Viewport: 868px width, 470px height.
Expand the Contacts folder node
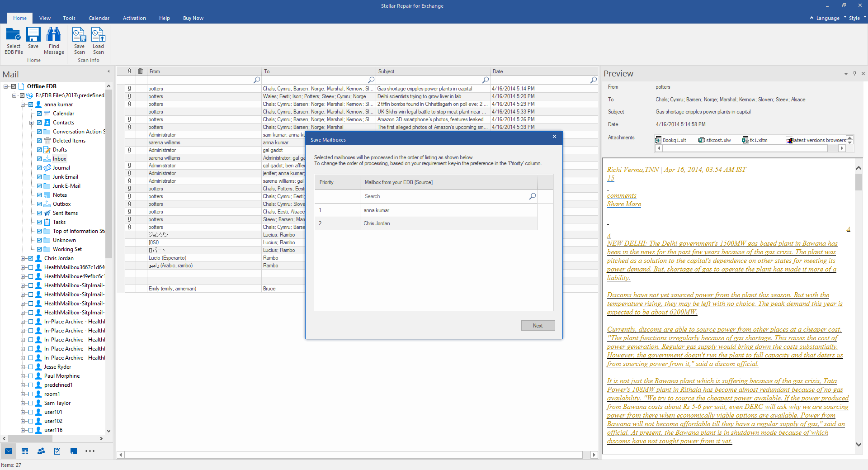click(x=32, y=123)
